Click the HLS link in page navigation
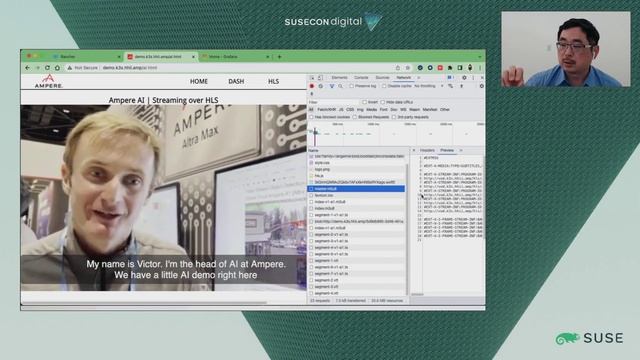Viewport: 640px width, 360px height. point(273,82)
